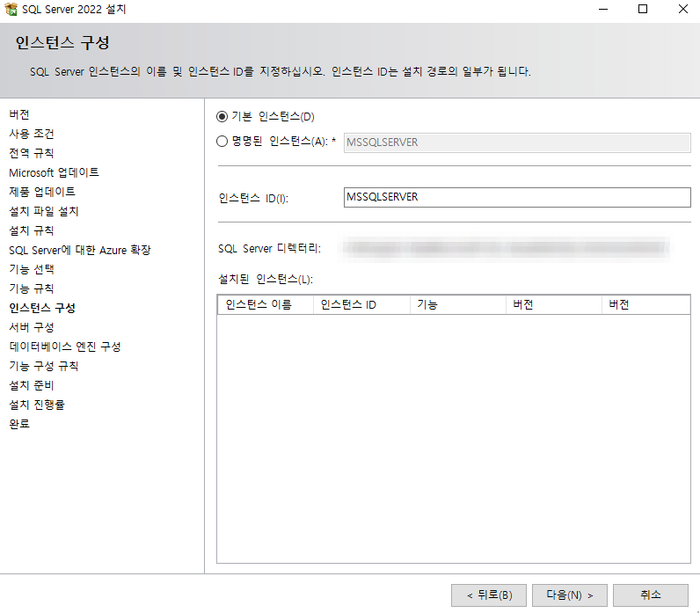This screenshot has height=613, width=700.
Task: Select the 인스턴스 구성 step in sidebar
Action: pos(42,308)
